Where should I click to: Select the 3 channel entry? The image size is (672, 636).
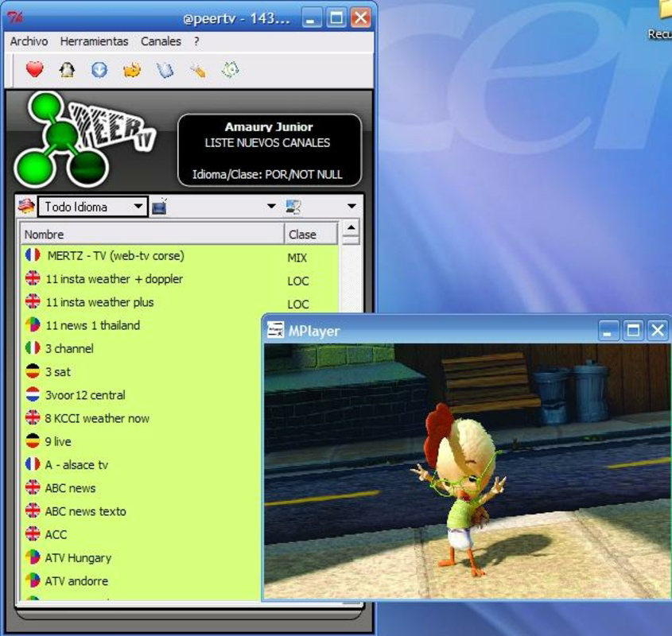tap(69, 348)
